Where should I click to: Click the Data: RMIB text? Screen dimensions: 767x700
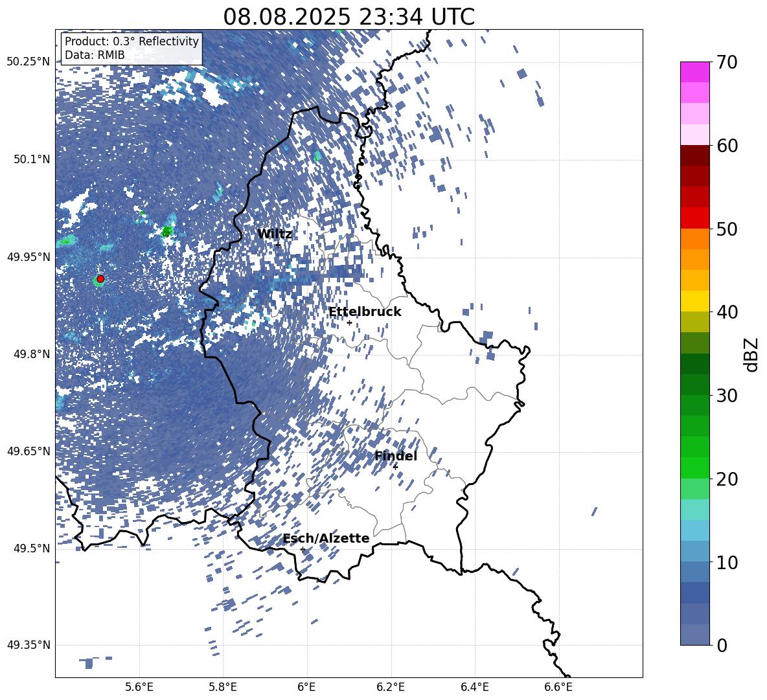tap(95, 55)
